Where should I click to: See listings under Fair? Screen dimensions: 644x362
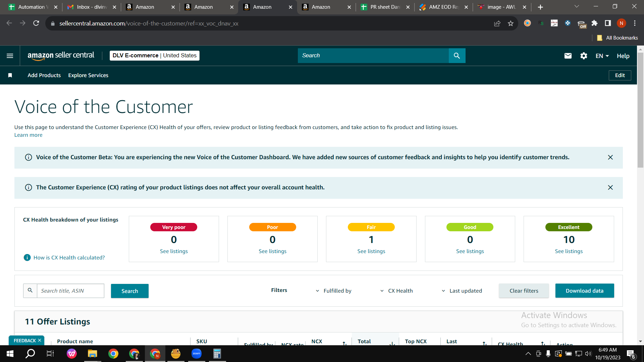tap(371, 251)
